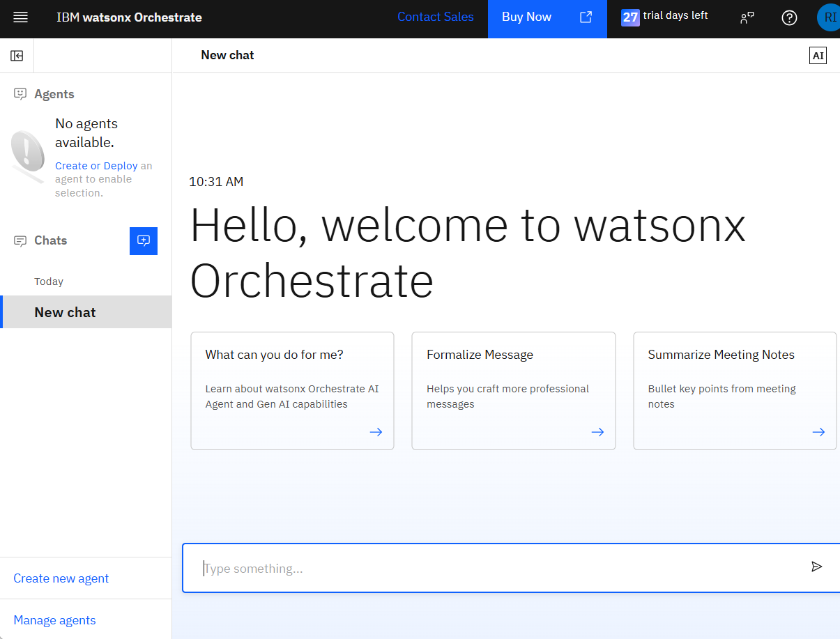
Task: Click the AI label icon
Action: click(818, 56)
